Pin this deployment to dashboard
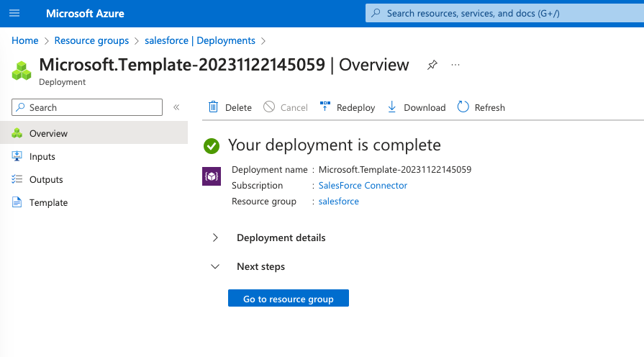Viewport: 644px width, 357px height. coord(432,65)
